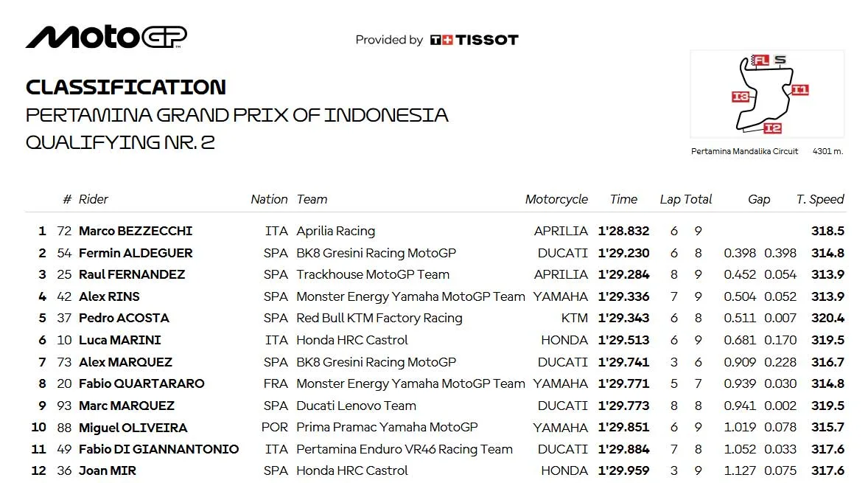This screenshot has width=868, height=483.
Task: Click the I3 sector marker on circuit map
Action: pos(741,97)
